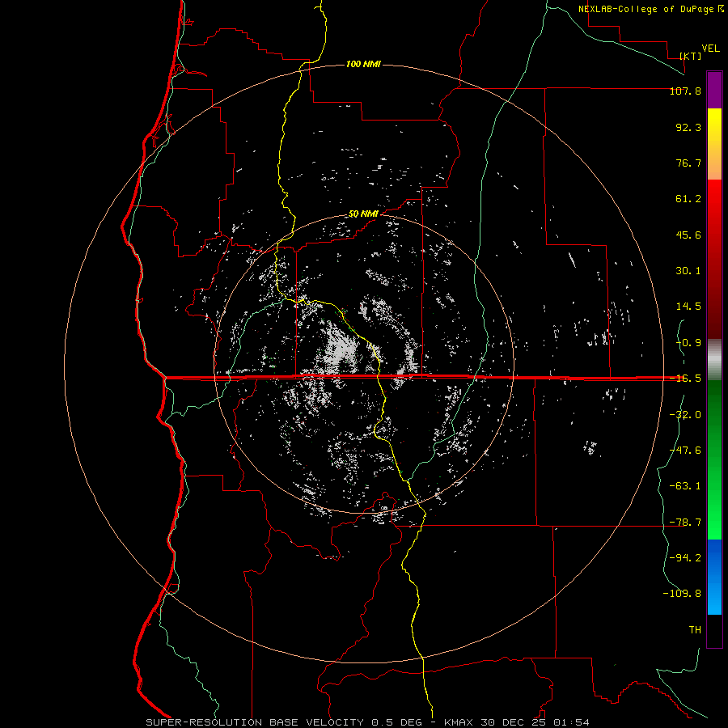Click the 14.5 legend value

pos(688,307)
